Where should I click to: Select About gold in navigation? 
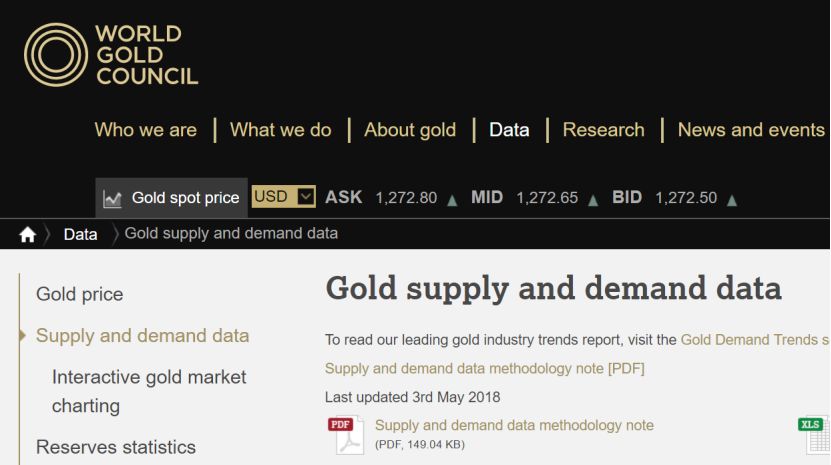tap(410, 130)
